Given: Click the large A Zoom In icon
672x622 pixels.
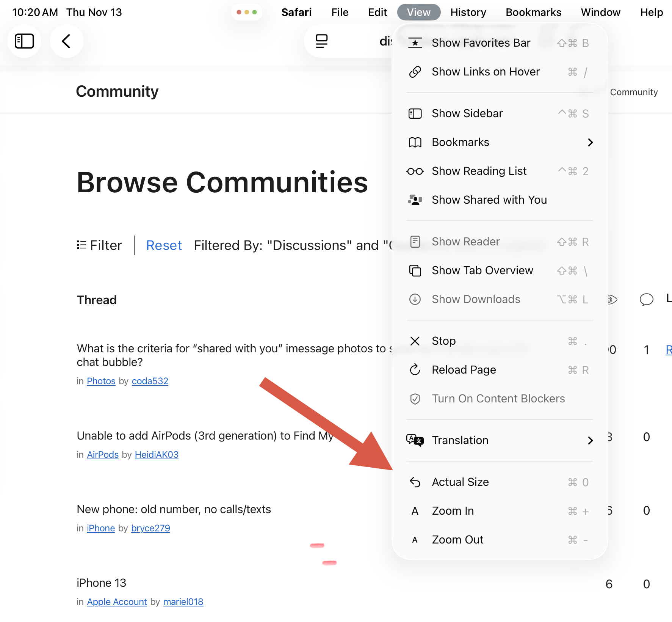Looking at the screenshot, I should point(415,511).
